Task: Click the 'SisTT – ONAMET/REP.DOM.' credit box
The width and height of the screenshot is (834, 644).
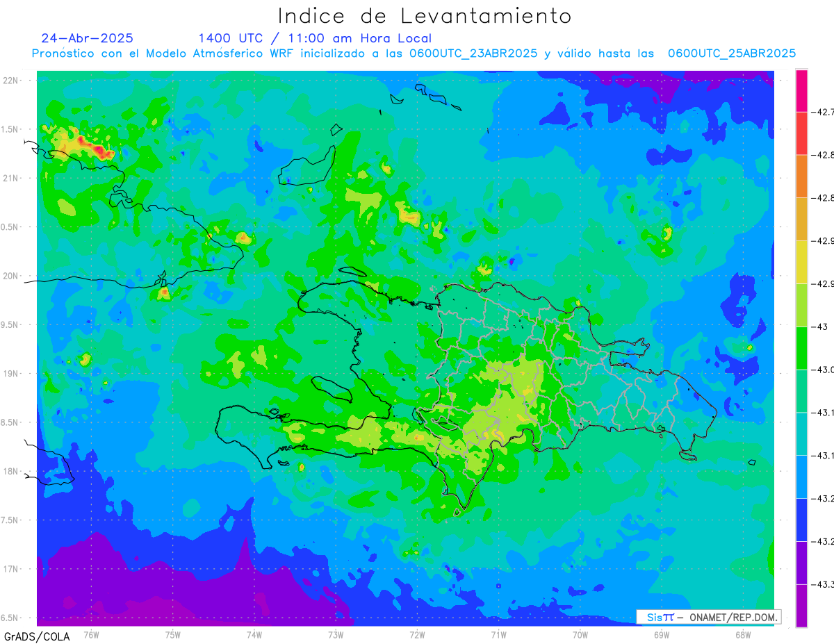Action: [708, 617]
